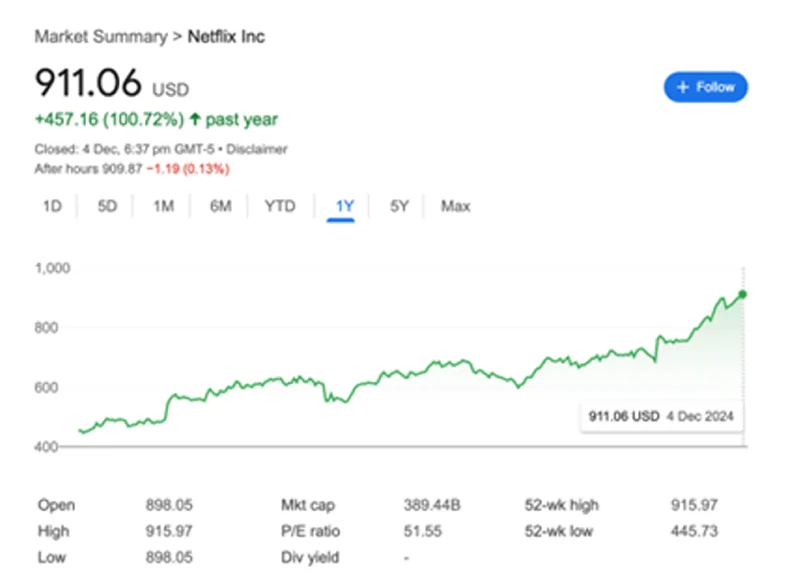
Task: Select the 1D time range tab
Action: click(52, 206)
